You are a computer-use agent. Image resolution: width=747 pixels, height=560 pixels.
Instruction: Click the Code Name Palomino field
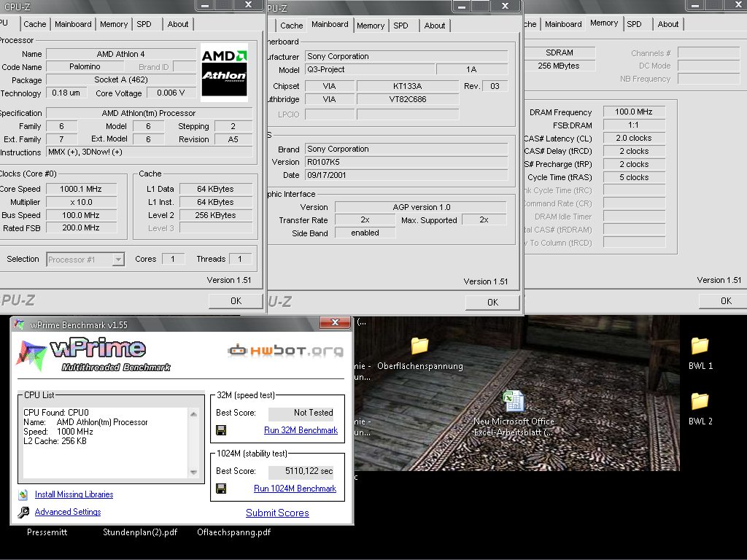(85, 66)
